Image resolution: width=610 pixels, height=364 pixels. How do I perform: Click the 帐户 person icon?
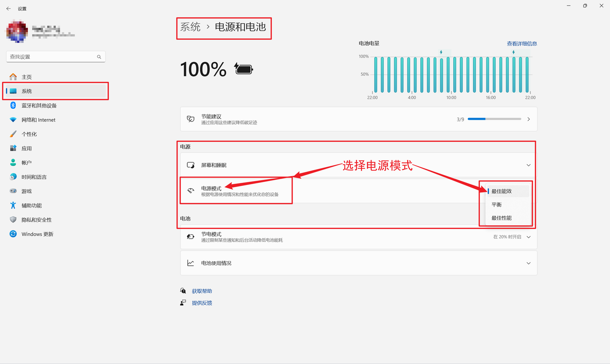pyautogui.click(x=13, y=163)
